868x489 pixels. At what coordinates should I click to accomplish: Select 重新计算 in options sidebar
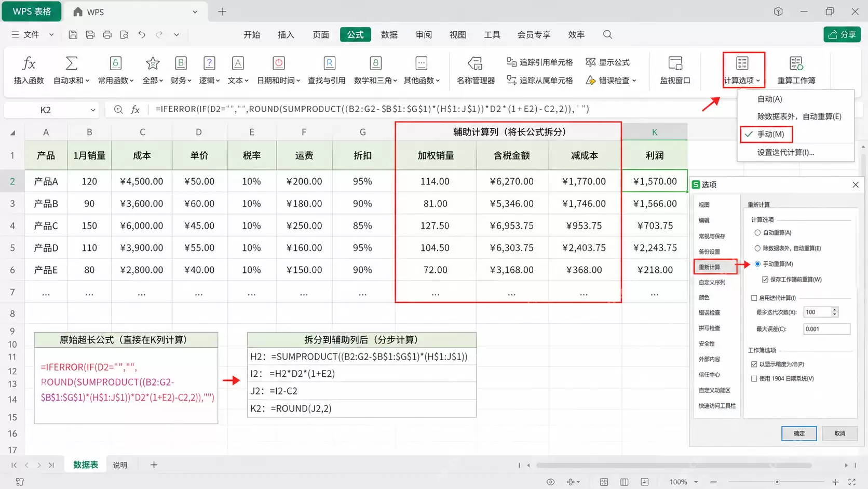coord(715,267)
